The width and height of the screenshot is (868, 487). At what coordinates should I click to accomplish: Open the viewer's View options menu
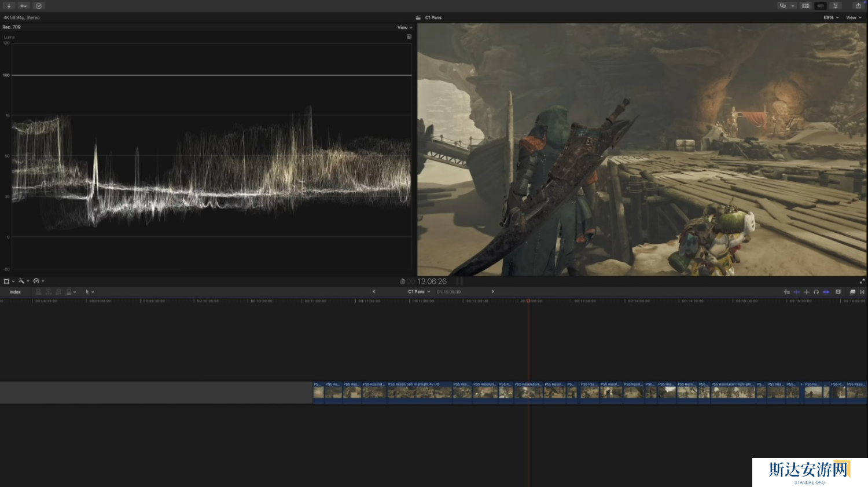854,18
